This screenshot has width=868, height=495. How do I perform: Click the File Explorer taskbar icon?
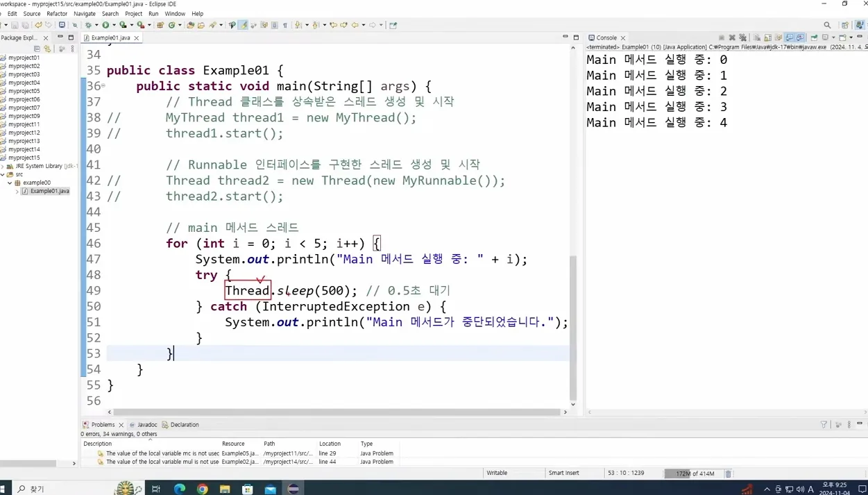click(225, 489)
